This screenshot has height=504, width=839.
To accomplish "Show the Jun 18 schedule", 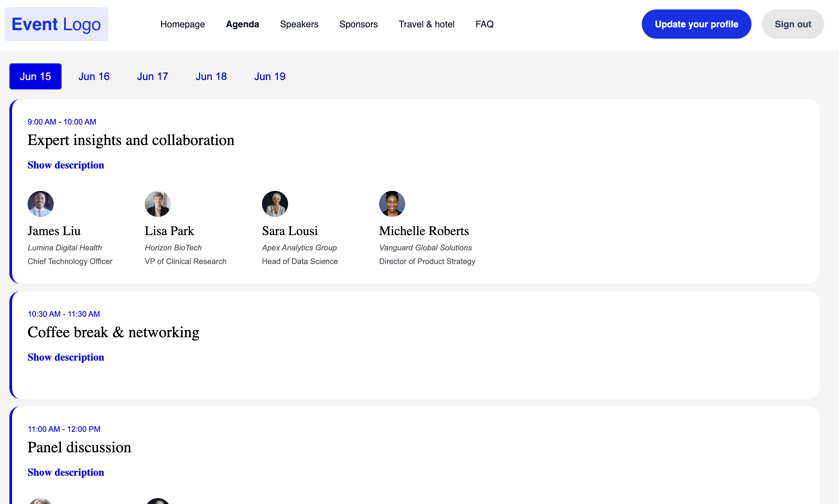I will coord(211,76).
